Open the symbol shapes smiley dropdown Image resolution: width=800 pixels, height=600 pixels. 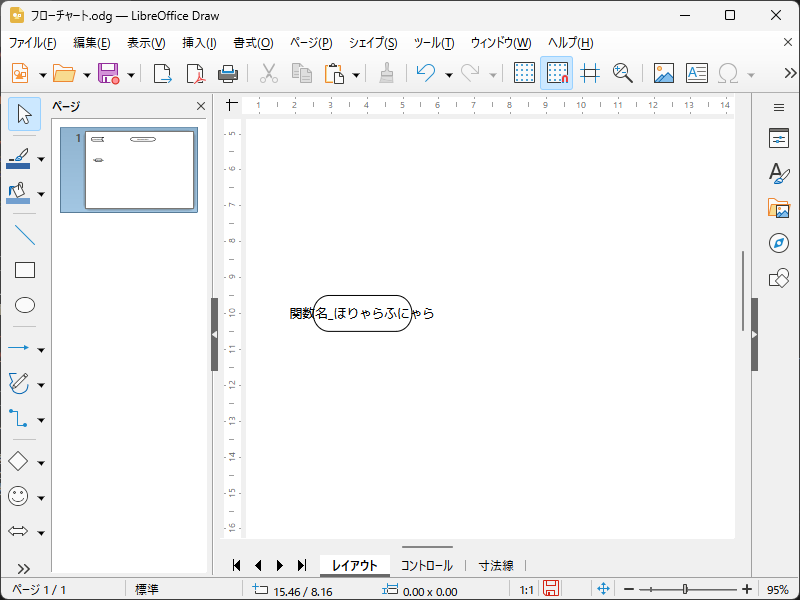point(41,497)
